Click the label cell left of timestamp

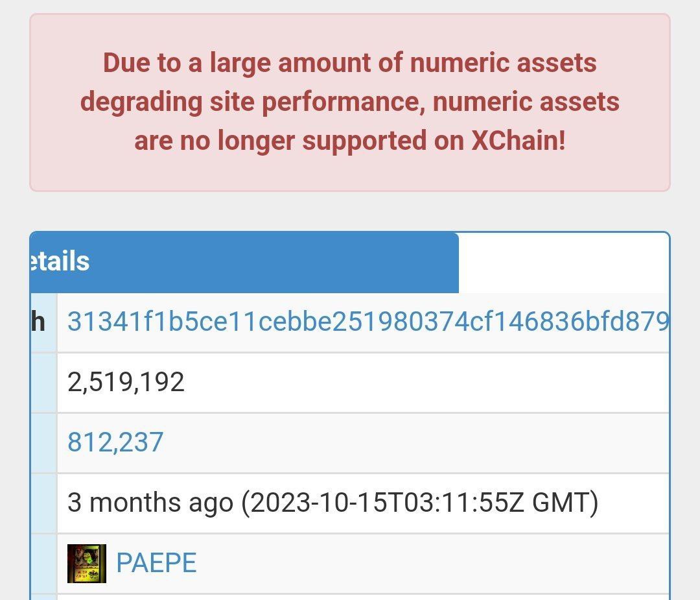[x=44, y=503]
